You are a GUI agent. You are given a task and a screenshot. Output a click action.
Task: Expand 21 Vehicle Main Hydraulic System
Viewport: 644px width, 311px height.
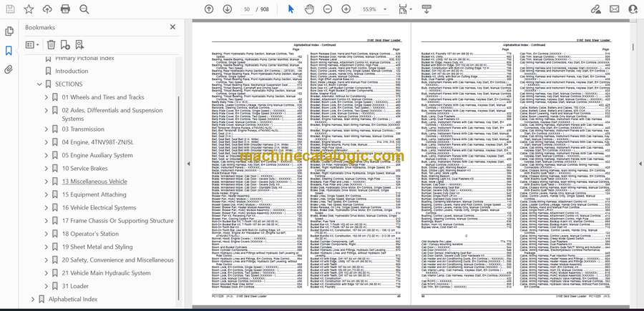pos(46,273)
